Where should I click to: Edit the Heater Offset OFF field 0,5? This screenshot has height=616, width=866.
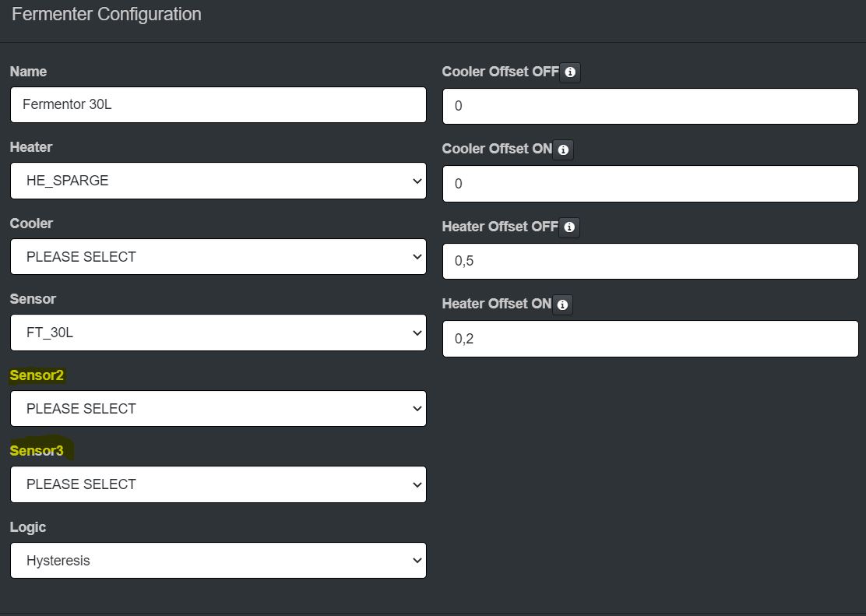[x=650, y=261]
